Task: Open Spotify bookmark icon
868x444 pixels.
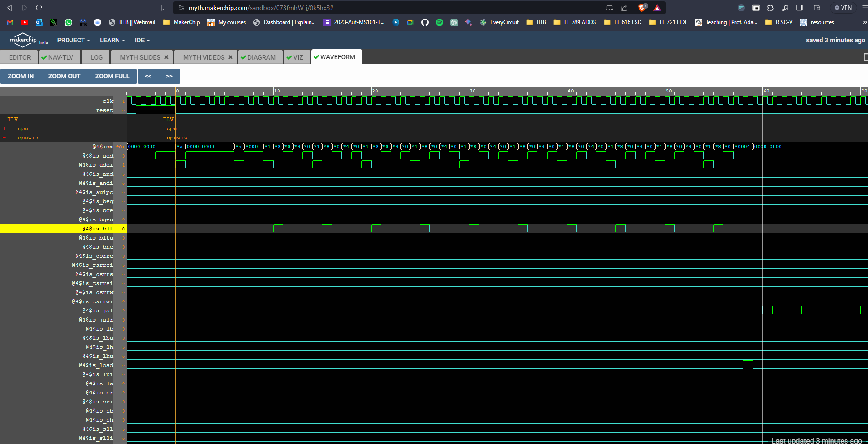Action: [439, 22]
